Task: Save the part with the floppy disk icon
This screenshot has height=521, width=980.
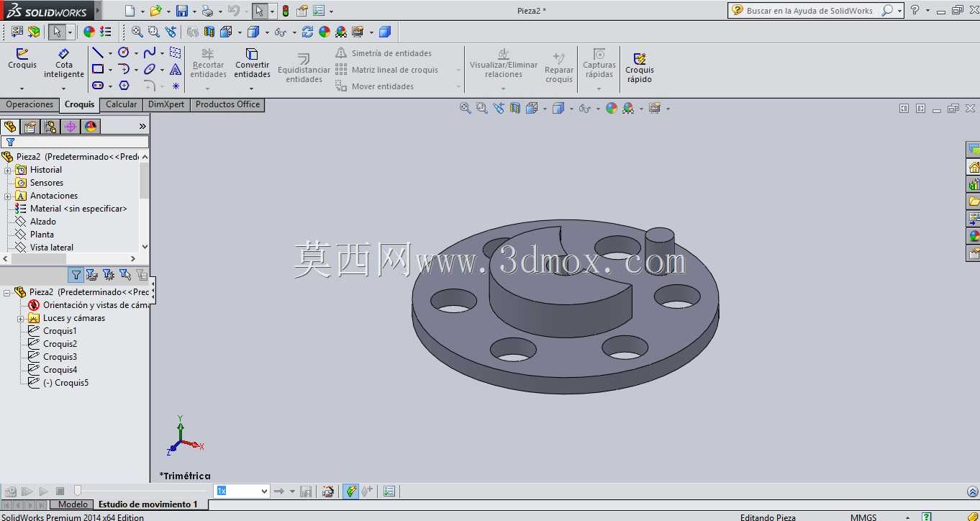Action: click(x=182, y=11)
